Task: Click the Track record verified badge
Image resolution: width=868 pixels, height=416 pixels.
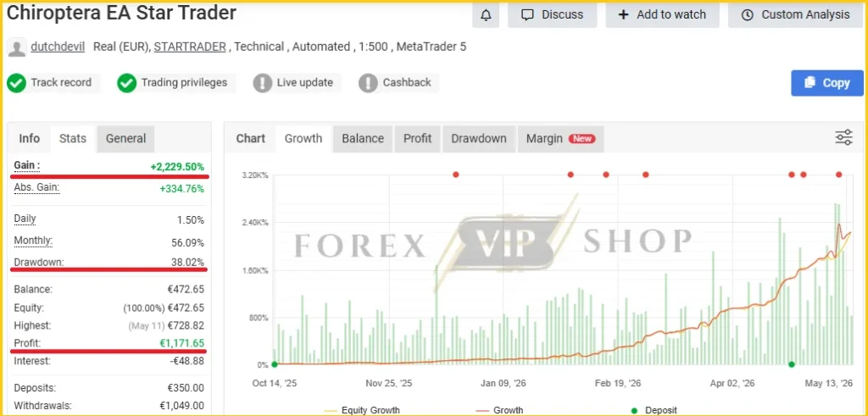Action: point(53,83)
